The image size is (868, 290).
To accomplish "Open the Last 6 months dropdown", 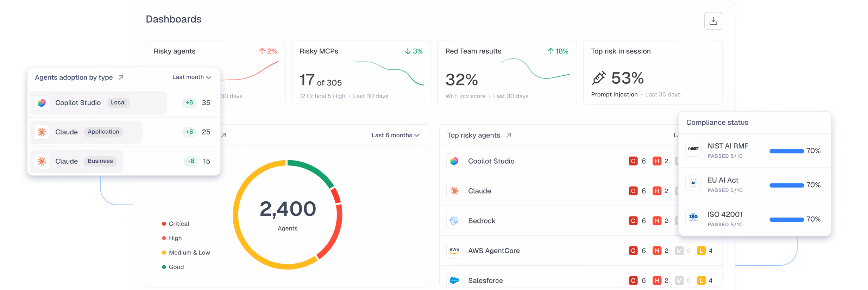I will point(395,135).
